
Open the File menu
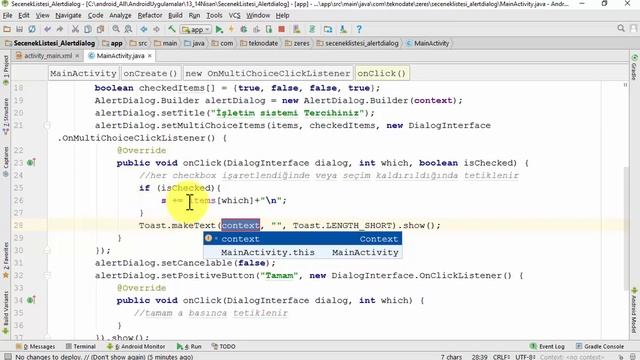(x=7, y=16)
